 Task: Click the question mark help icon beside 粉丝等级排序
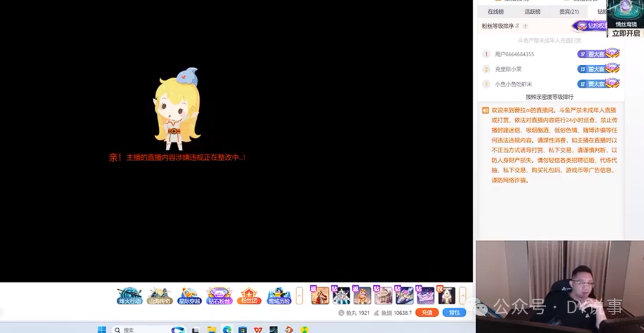click(x=525, y=26)
